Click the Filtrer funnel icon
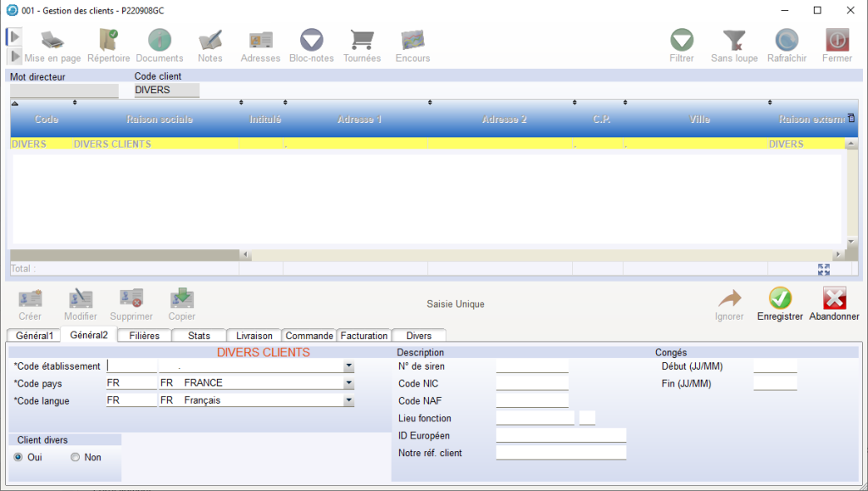The image size is (868, 491). [682, 41]
